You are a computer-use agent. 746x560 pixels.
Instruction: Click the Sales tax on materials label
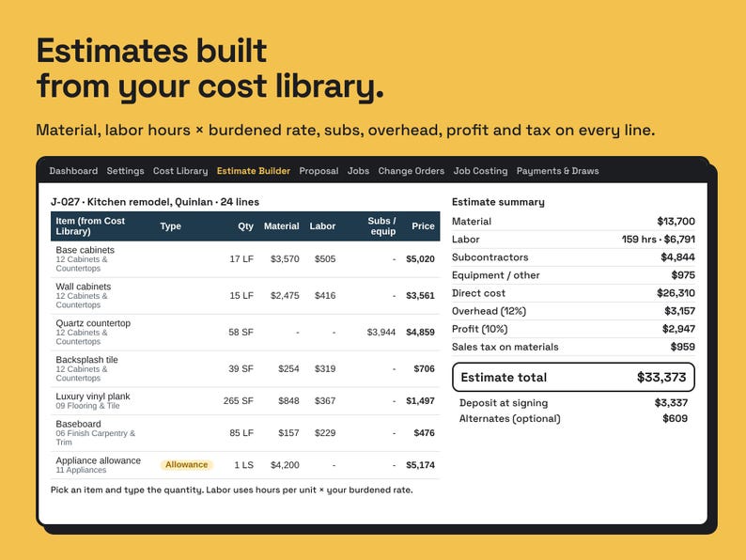point(505,347)
